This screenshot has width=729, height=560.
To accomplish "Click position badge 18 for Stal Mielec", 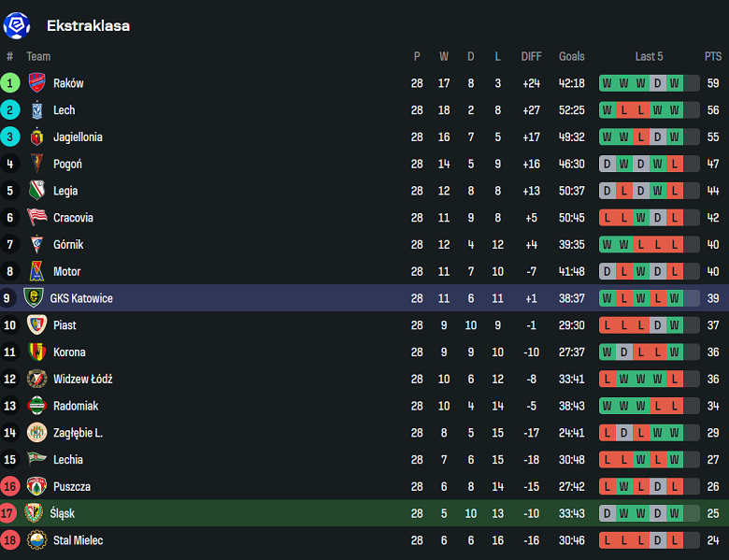I will pyautogui.click(x=10, y=540).
